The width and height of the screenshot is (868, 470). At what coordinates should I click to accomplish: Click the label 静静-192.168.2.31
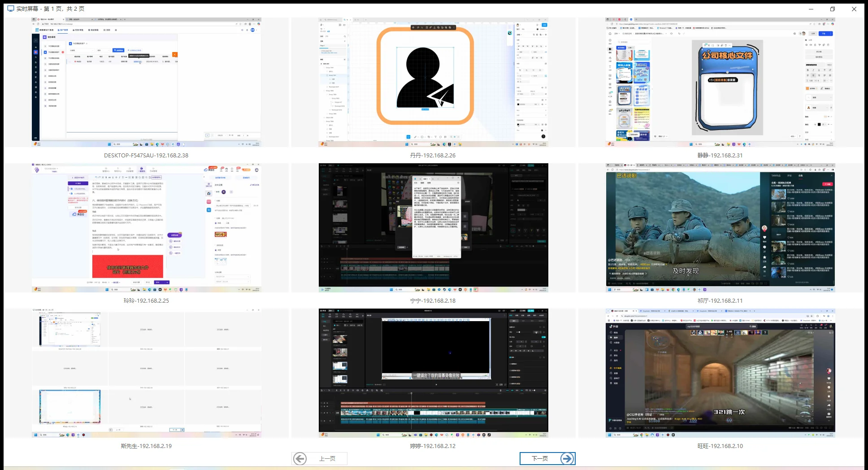(720, 156)
